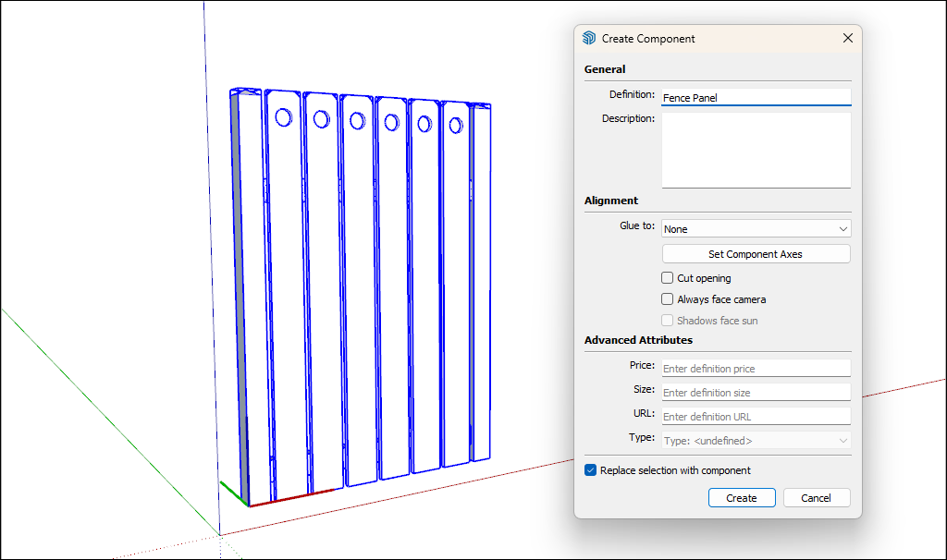Enable the Always face camera option
Screen dimensions: 947x560
(667, 298)
